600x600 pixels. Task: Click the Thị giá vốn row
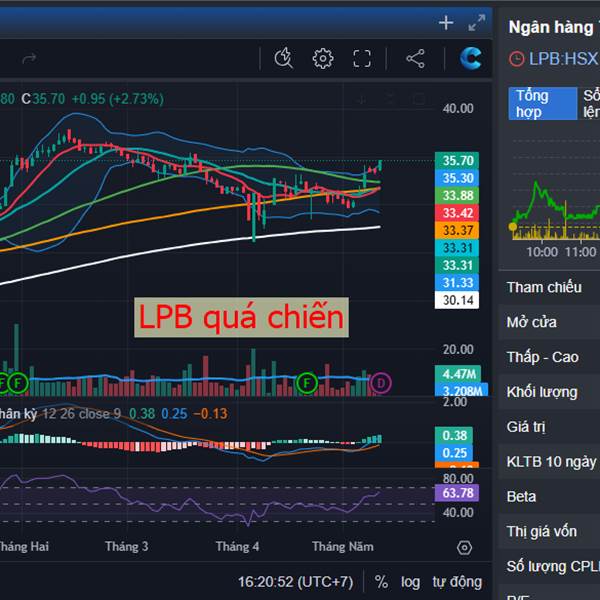(x=549, y=532)
